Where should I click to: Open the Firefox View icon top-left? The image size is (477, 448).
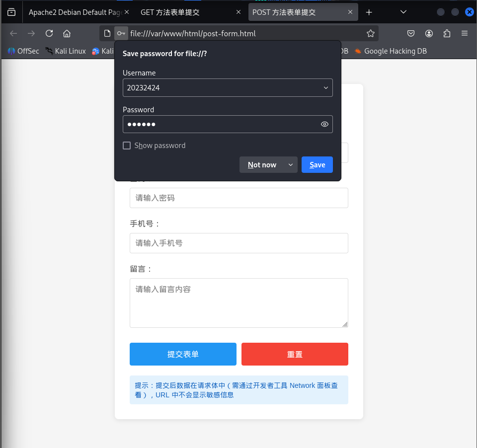pyautogui.click(x=11, y=11)
